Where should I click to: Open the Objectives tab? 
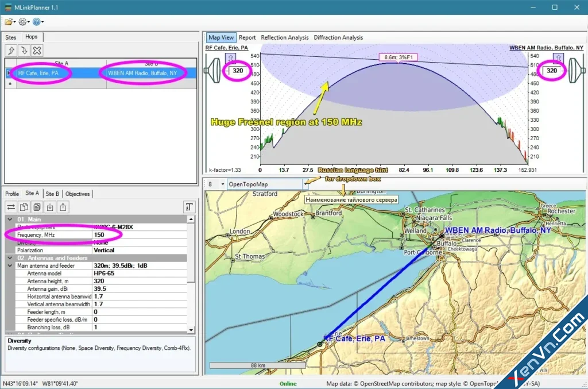click(78, 194)
